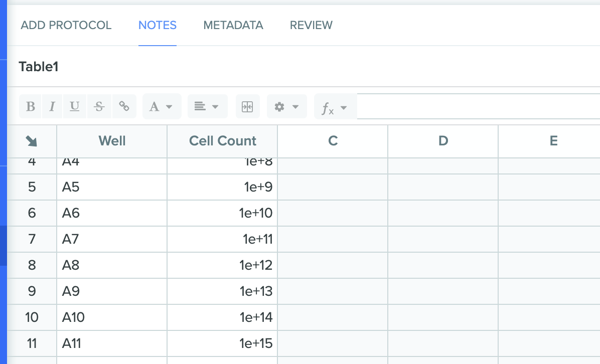Select row 6 header
This screenshot has width=600, height=364.
click(32, 213)
